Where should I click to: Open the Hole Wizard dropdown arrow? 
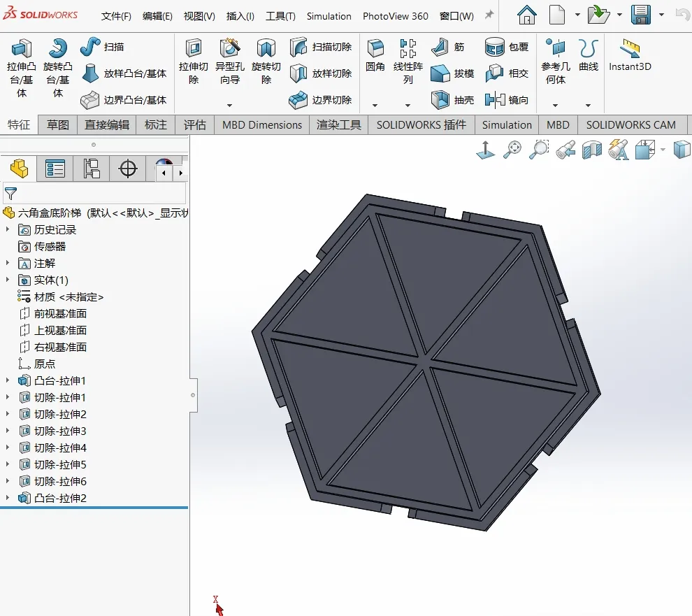click(x=229, y=106)
